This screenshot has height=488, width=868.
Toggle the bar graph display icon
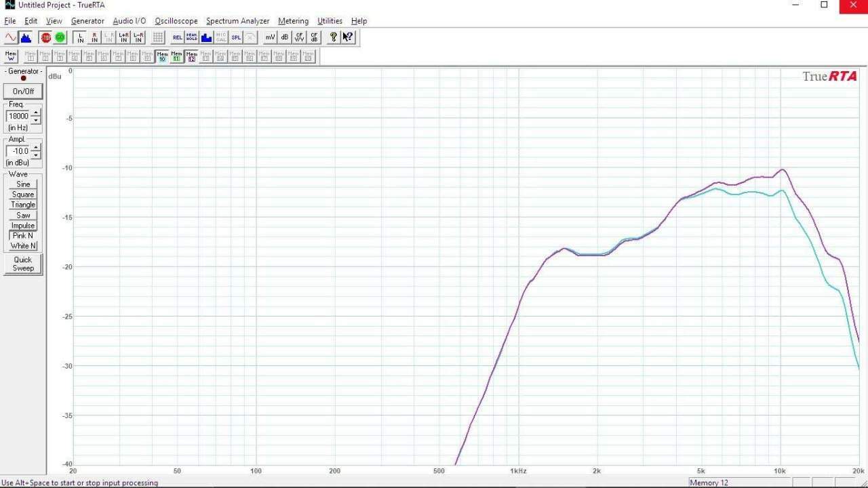click(x=207, y=37)
